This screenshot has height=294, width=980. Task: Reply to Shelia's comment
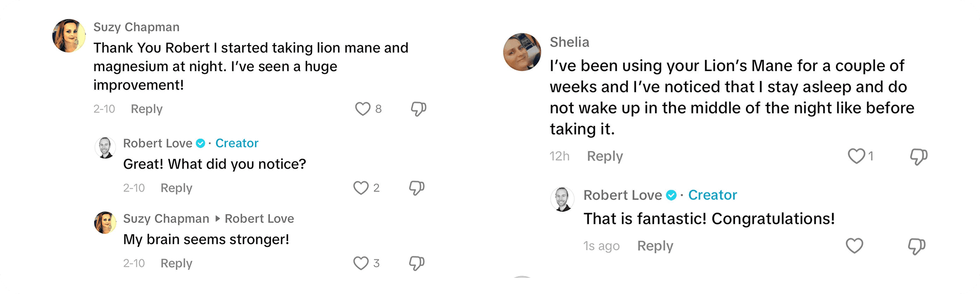605,156
